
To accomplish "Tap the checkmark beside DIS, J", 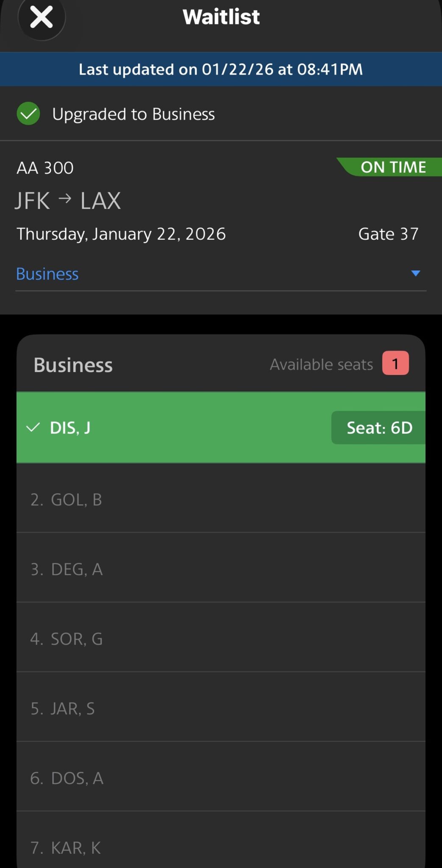I will pos(33,427).
